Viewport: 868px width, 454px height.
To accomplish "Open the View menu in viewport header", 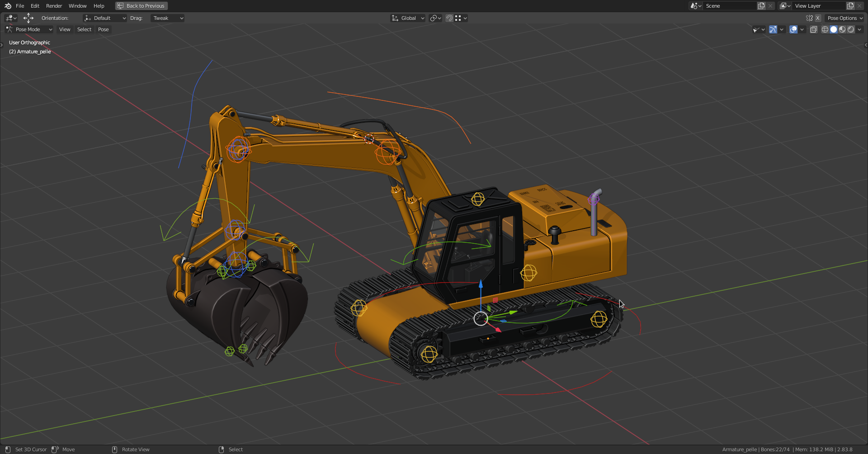I will pyautogui.click(x=65, y=29).
